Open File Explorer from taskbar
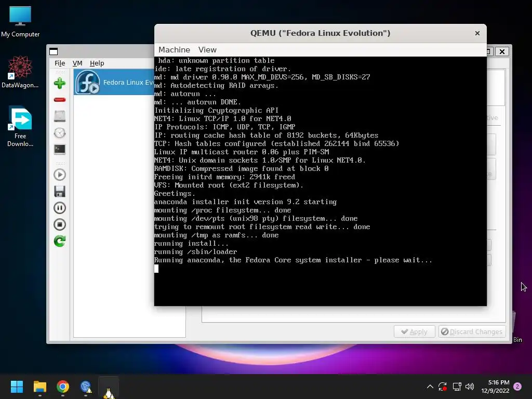Screen dimensions: 532x399 [x=39, y=387]
